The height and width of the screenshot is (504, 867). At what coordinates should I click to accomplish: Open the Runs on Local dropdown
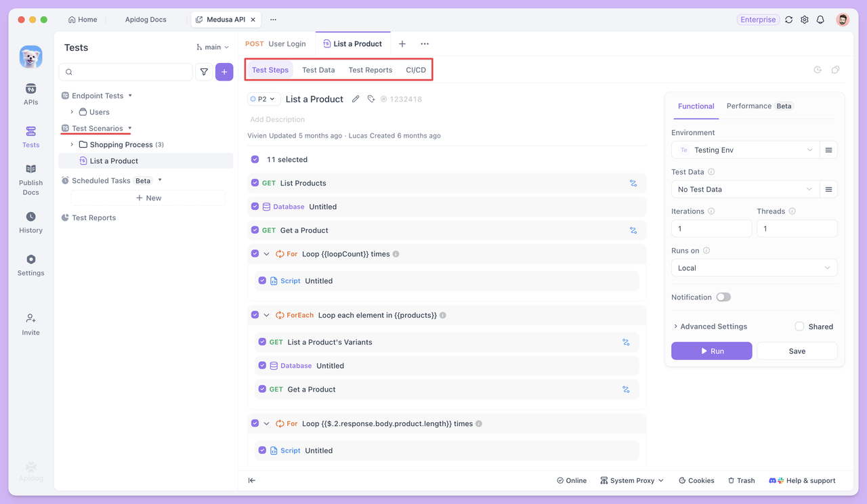coord(754,268)
